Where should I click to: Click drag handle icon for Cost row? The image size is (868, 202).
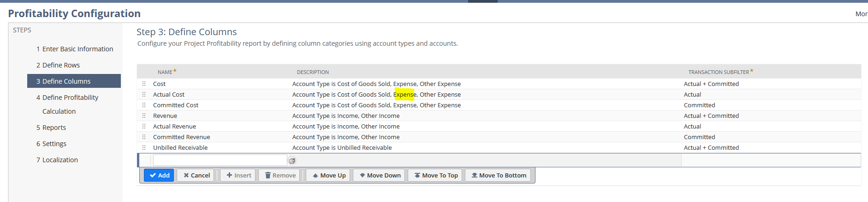[x=144, y=84]
